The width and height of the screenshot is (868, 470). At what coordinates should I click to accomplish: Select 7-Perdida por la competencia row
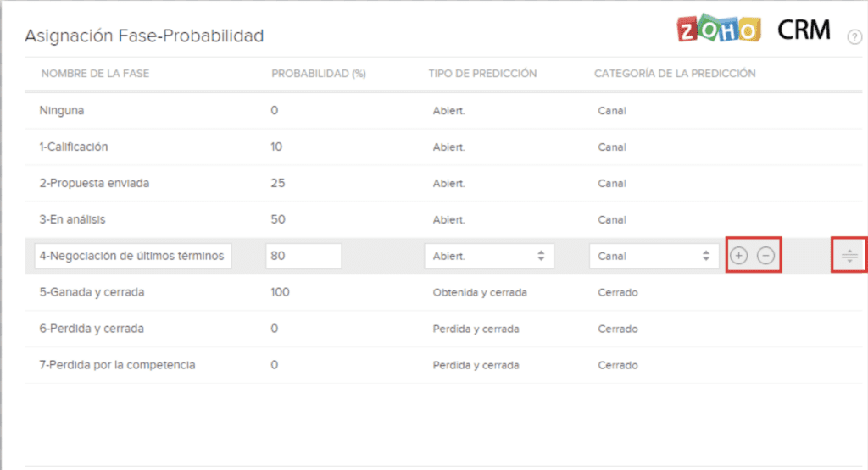pos(117,365)
